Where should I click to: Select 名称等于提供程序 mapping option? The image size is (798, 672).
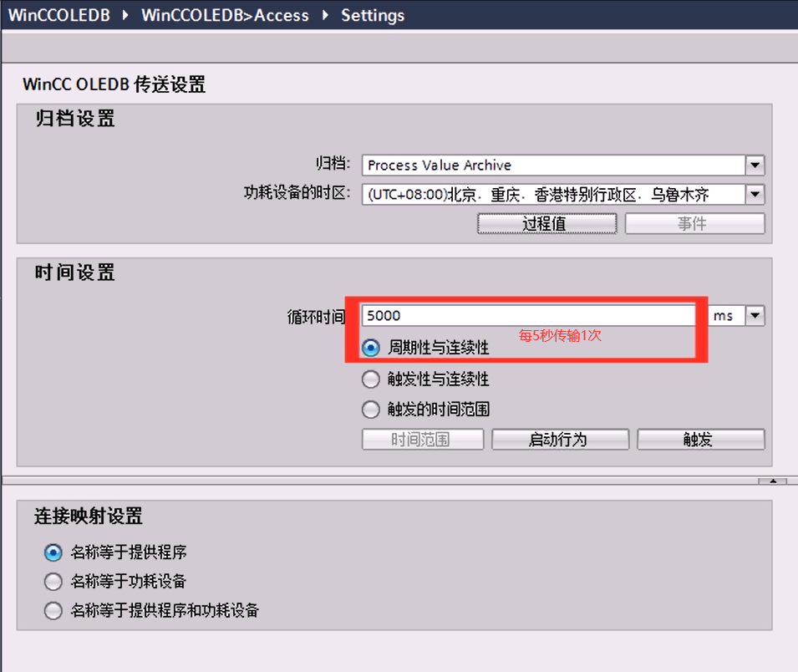[x=53, y=552]
